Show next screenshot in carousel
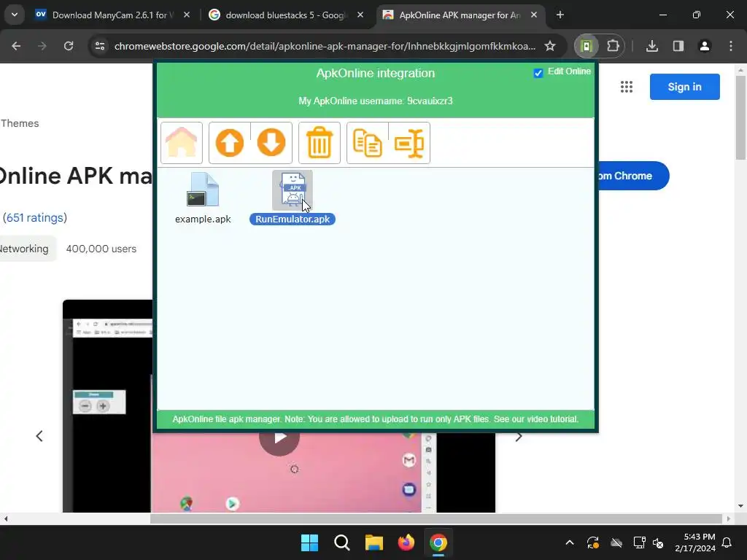This screenshot has height=560, width=747. tap(519, 436)
